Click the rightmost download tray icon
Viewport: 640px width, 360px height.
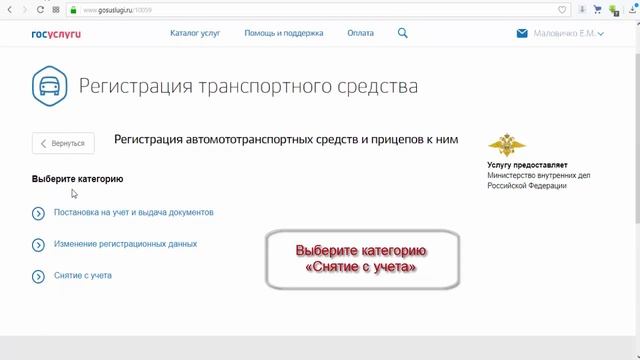pos(633,9)
